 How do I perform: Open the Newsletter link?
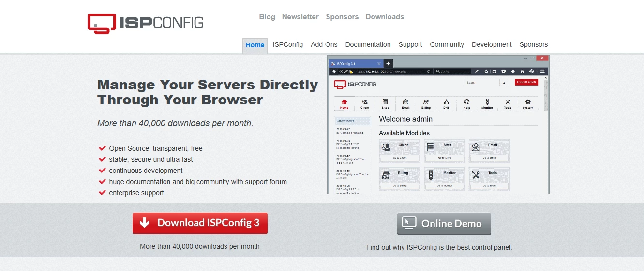pos(300,17)
